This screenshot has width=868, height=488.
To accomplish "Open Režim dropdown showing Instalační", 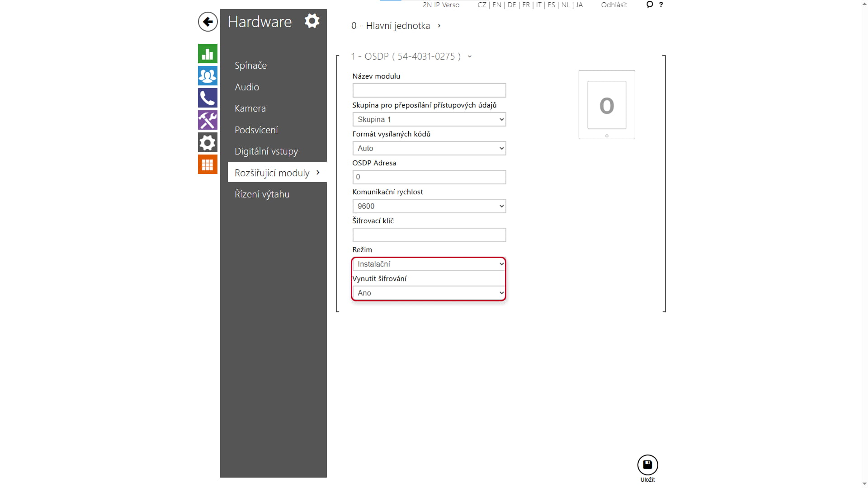I will click(x=429, y=264).
